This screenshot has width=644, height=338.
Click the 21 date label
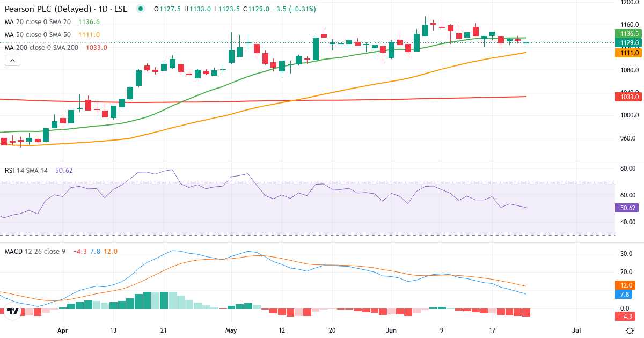pyautogui.click(x=164, y=330)
